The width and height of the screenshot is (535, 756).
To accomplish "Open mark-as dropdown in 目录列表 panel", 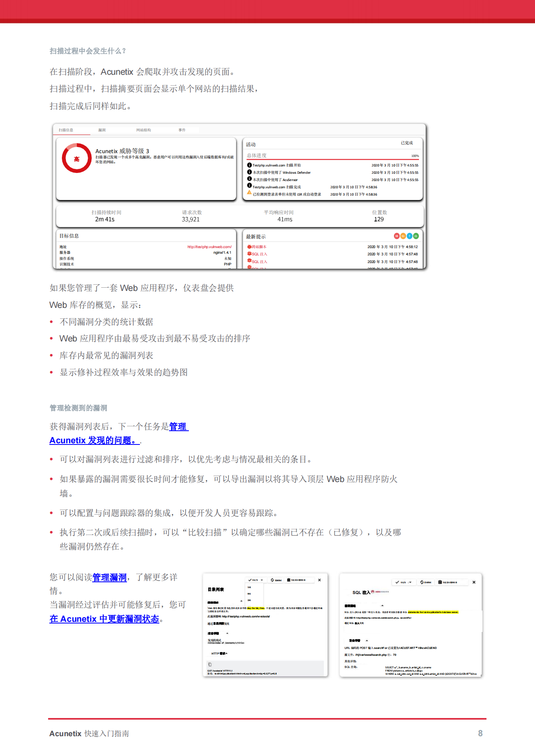I will point(256,580).
